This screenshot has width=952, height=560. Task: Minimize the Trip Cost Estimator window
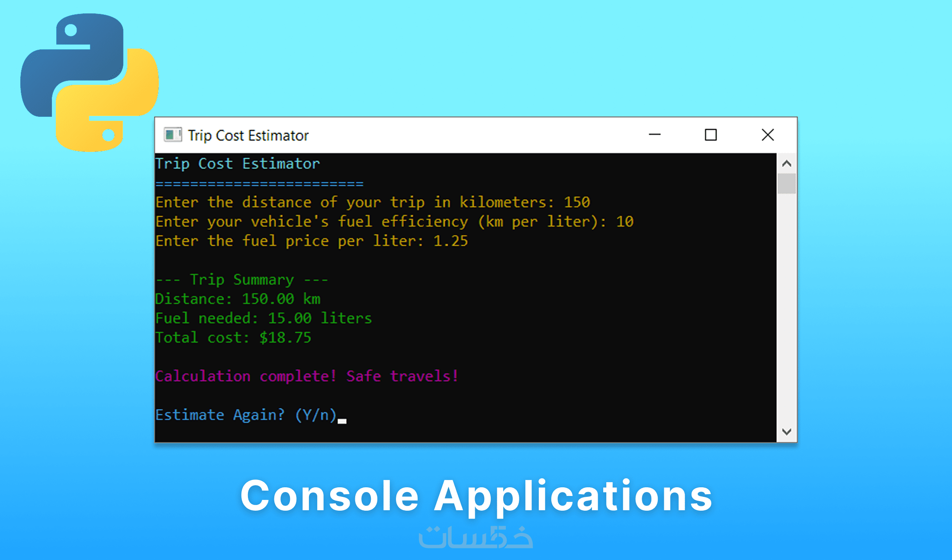pos(655,135)
